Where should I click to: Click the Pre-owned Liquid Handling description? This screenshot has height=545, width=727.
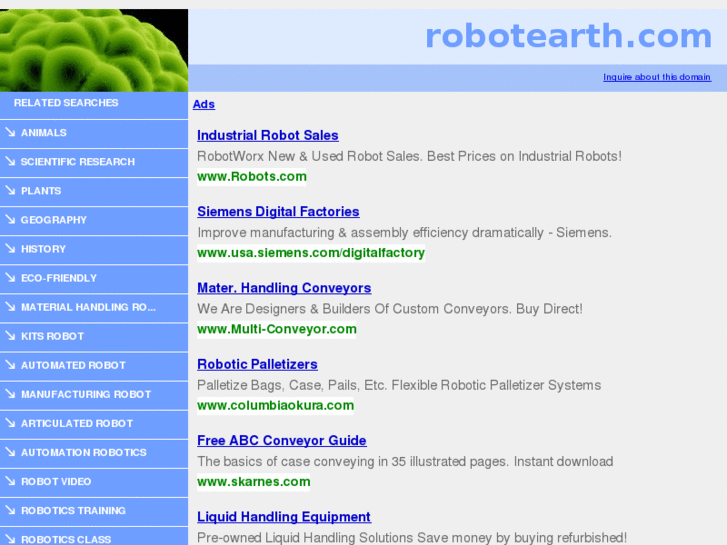[x=412, y=538]
